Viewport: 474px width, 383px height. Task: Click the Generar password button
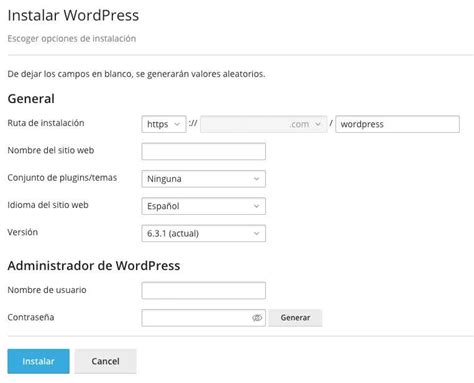click(295, 318)
